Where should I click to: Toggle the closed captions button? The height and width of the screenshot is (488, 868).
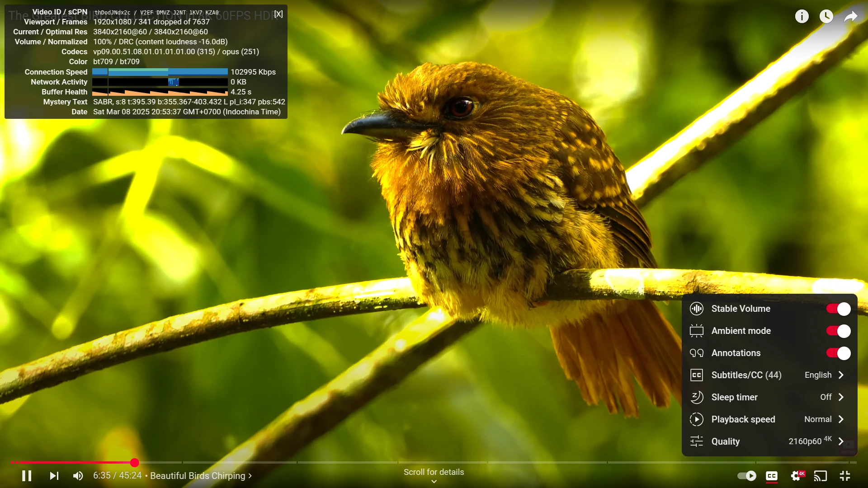[772, 476]
